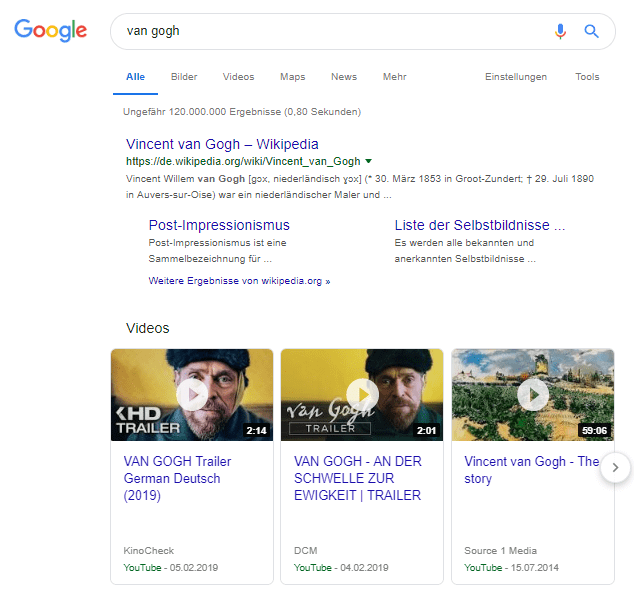Switch to the Videos tab

click(x=239, y=77)
